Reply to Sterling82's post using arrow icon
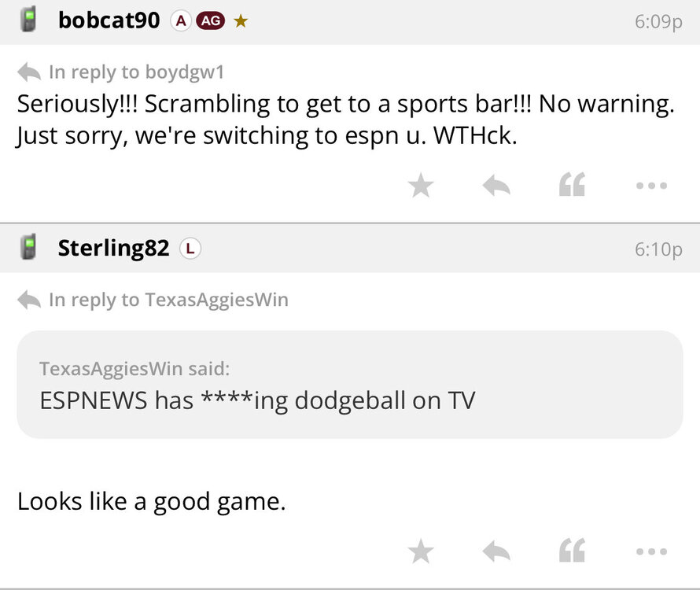The height and width of the screenshot is (590, 700). (x=496, y=552)
